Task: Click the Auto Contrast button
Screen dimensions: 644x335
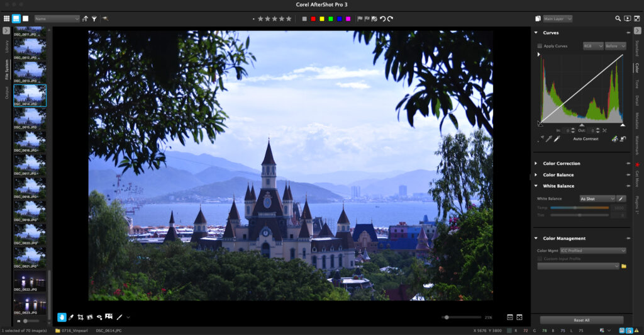Action: point(586,139)
